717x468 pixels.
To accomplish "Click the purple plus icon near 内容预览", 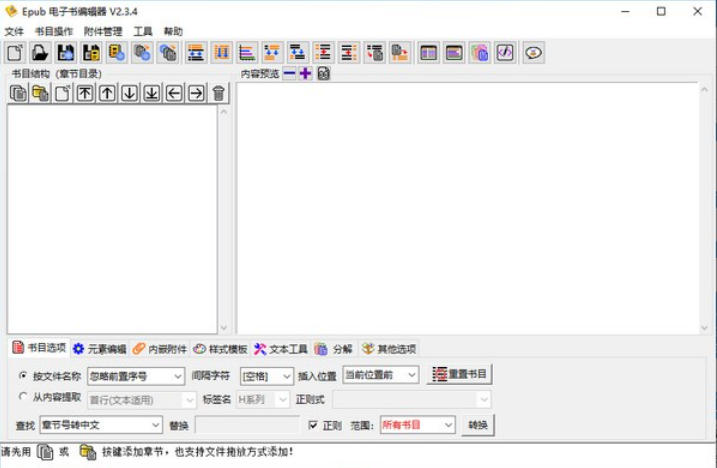I will point(305,73).
